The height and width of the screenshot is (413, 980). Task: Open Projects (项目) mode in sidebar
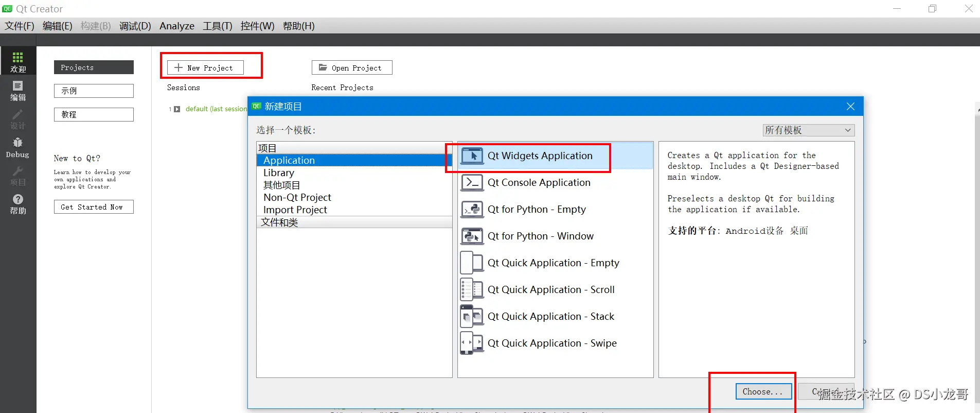(x=18, y=176)
